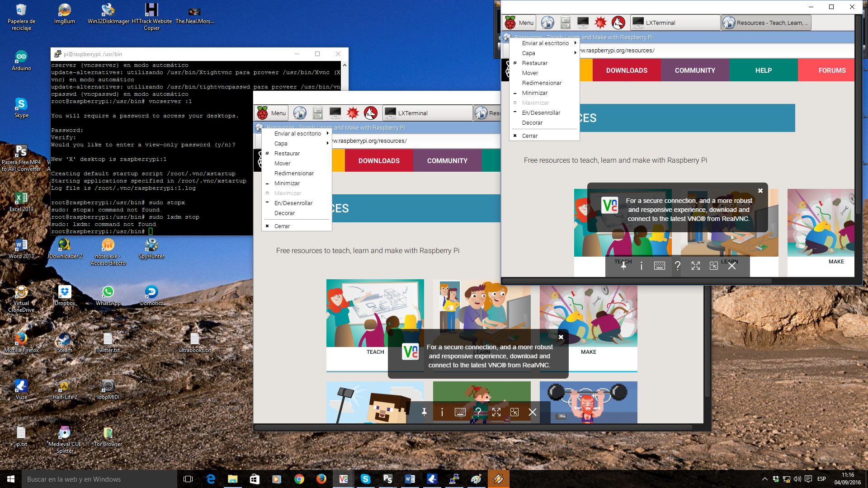Choose Cerrar in larger VNC window context menu
868x488 pixels.
click(x=297, y=226)
